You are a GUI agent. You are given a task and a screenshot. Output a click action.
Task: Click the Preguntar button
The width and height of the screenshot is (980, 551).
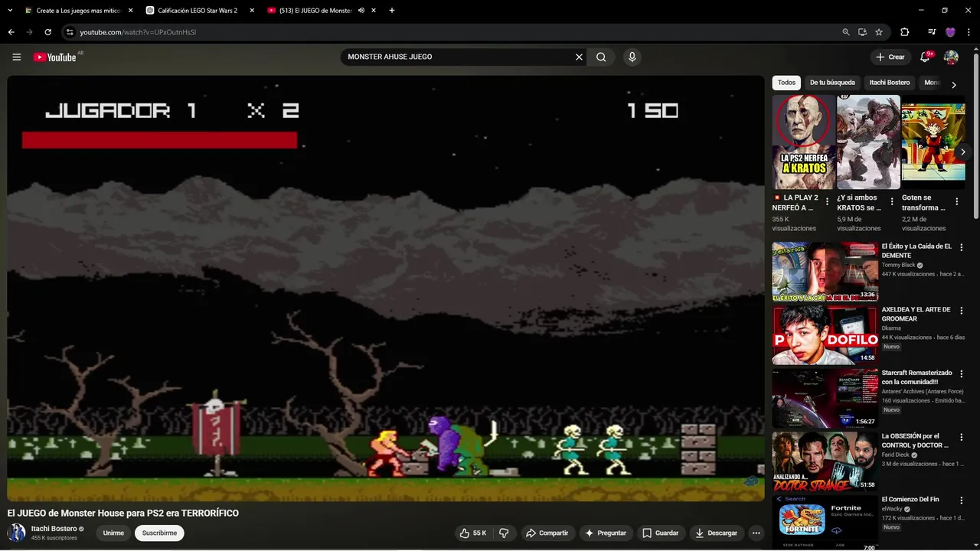[605, 533]
